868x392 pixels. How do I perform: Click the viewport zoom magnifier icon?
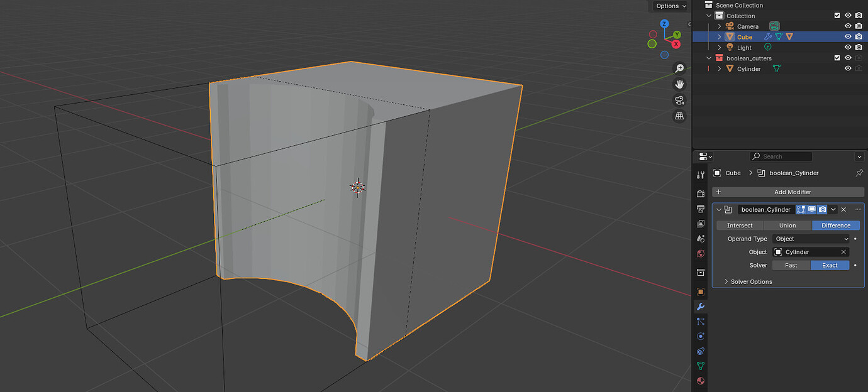point(679,68)
